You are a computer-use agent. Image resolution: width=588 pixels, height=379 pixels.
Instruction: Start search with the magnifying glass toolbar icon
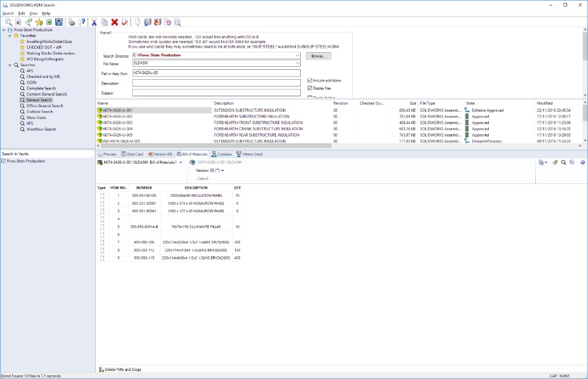8,22
